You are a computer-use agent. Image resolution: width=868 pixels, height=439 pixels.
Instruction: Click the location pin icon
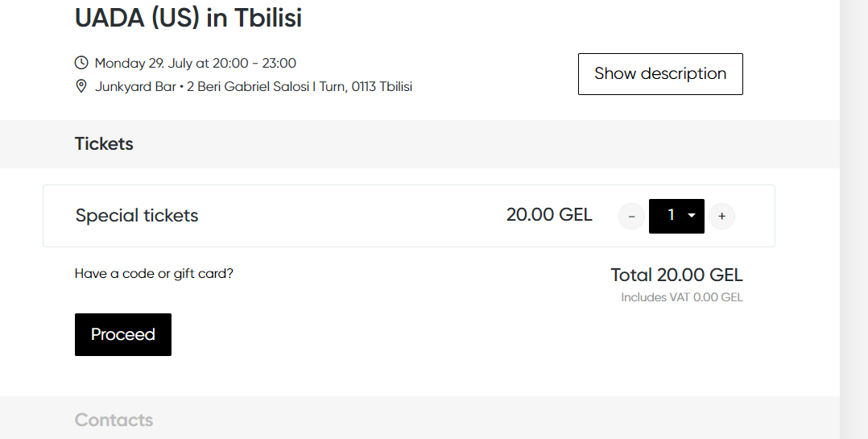[x=81, y=86]
